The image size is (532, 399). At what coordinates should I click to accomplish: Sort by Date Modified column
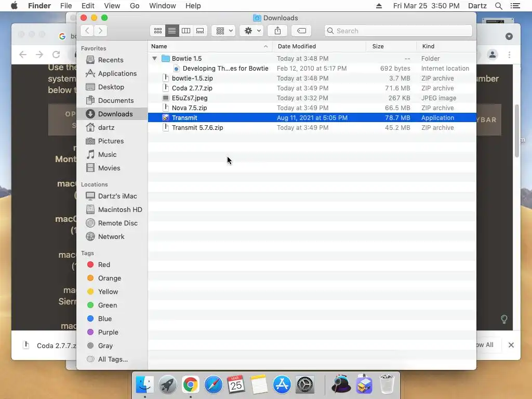(x=319, y=46)
